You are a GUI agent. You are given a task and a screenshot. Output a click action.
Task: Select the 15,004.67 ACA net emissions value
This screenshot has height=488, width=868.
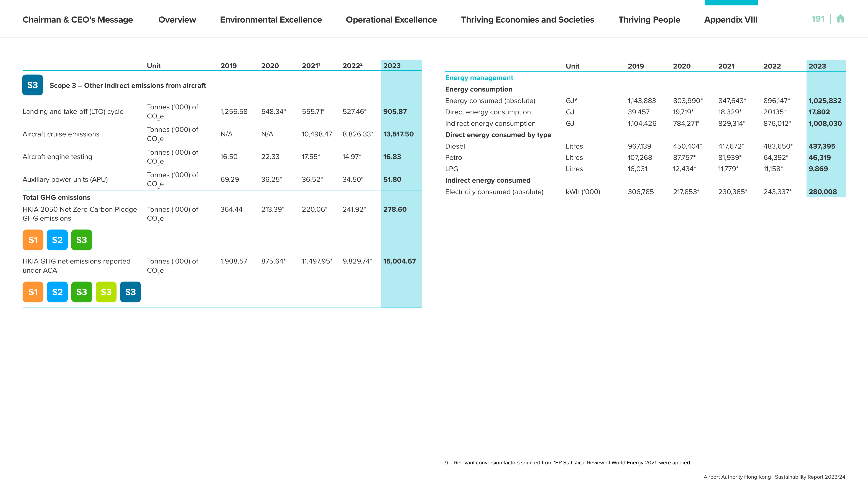pyautogui.click(x=400, y=261)
